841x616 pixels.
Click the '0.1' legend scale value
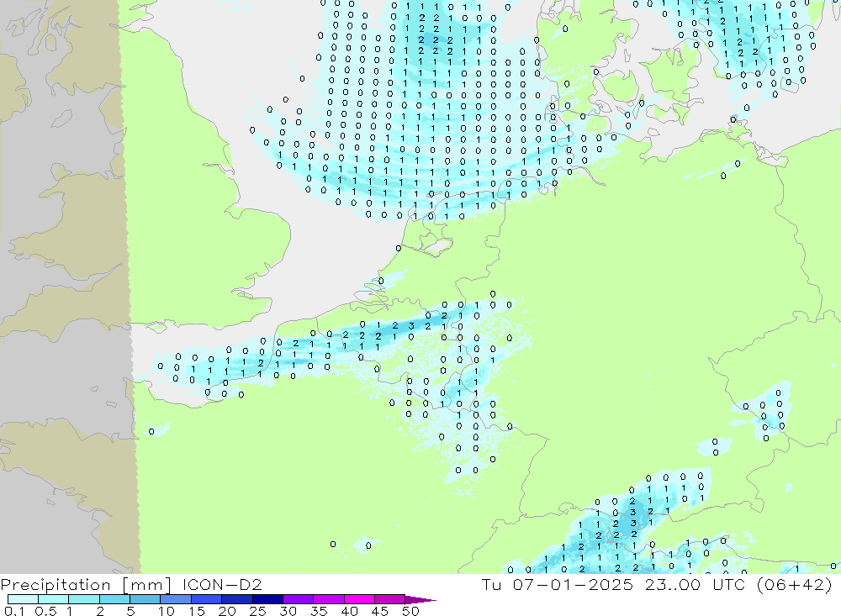tap(14, 611)
